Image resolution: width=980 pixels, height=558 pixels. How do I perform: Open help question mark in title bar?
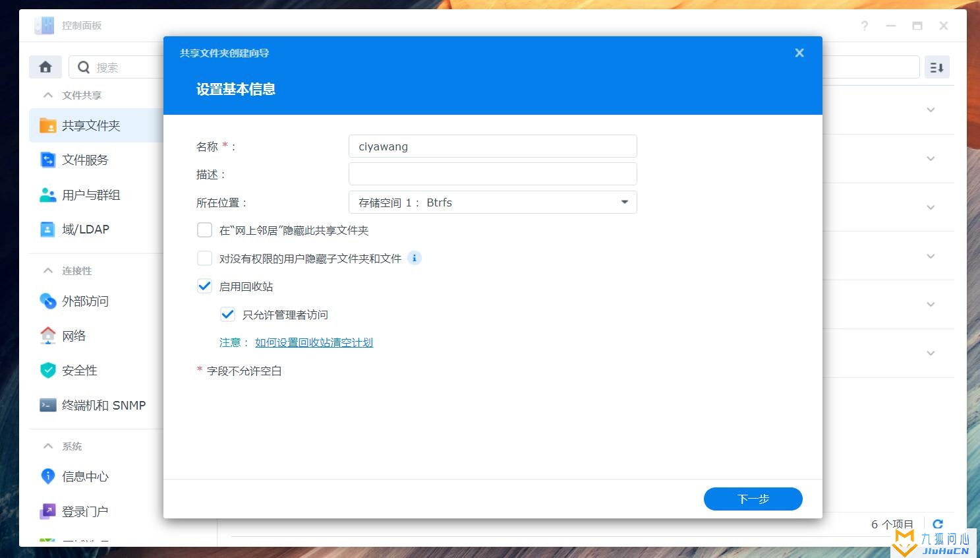pos(864,26)
